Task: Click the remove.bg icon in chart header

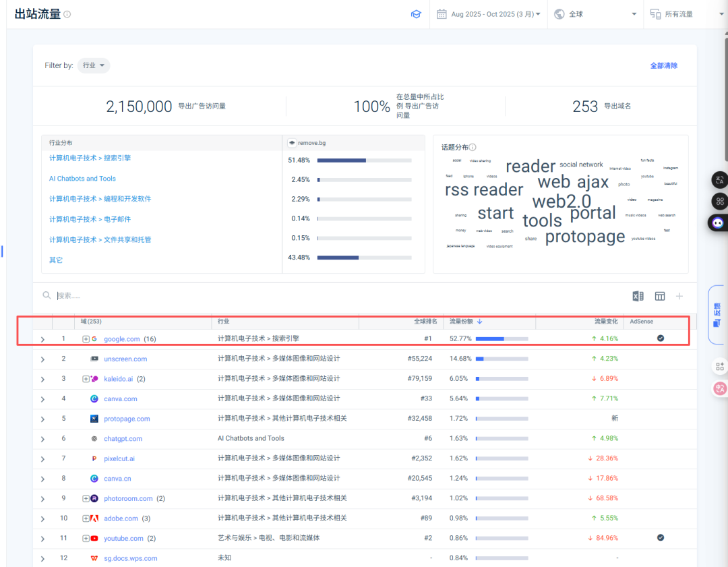Action: point(292,142)
